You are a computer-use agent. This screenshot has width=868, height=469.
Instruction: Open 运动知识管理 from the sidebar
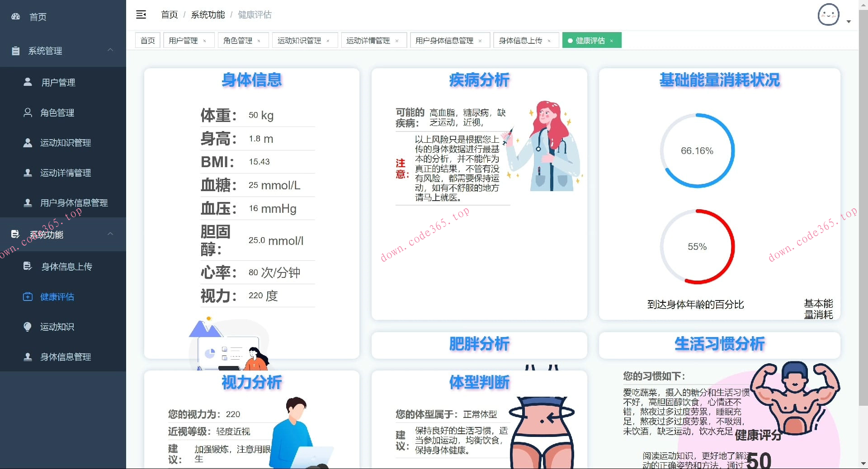[x=27, y=143]
